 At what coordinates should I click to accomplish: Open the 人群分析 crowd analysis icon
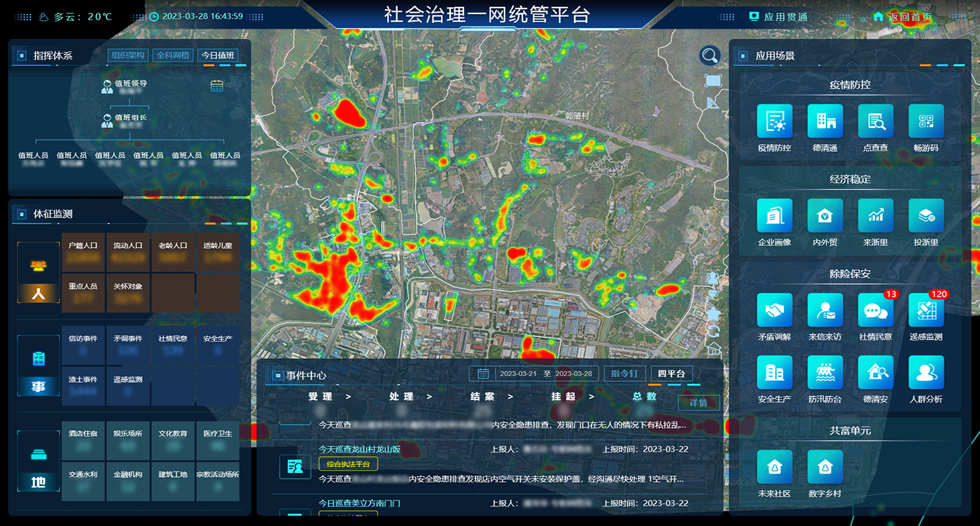(925, 373)
